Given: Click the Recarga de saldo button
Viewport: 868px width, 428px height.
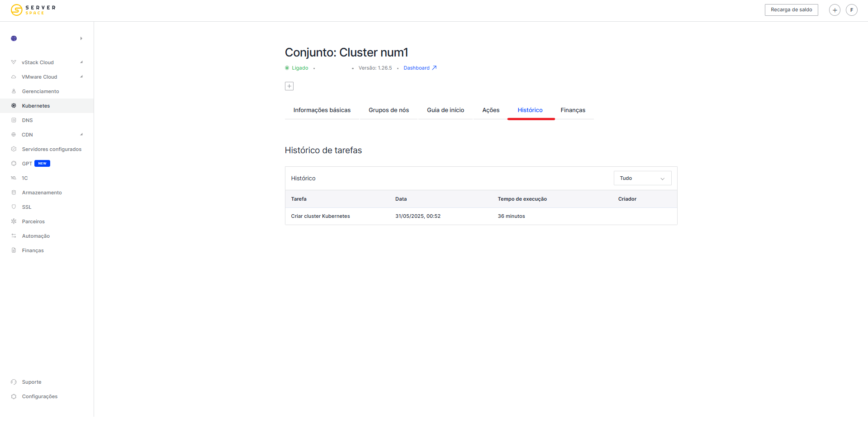Looking at the screenshot, I should (x=791, y=10).
